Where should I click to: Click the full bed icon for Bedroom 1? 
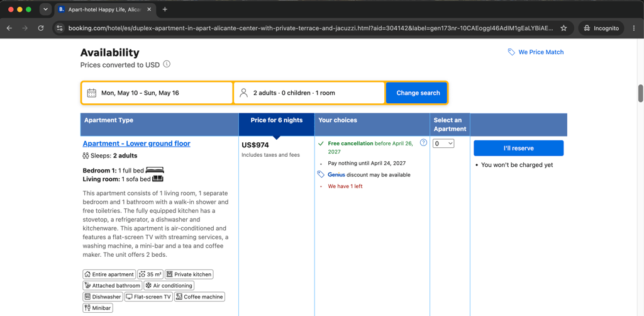(x=155, y=170)
